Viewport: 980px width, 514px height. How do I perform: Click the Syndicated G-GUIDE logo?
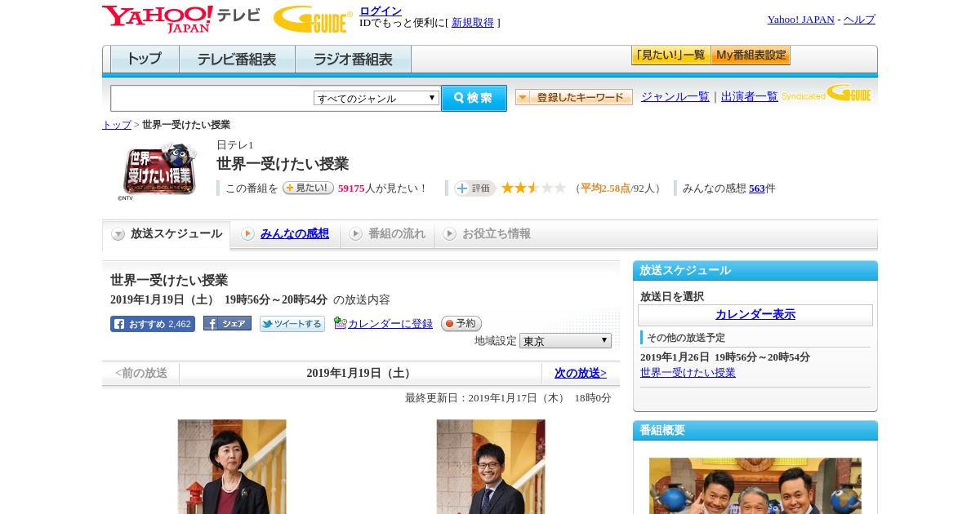click(x=826, y=94)
